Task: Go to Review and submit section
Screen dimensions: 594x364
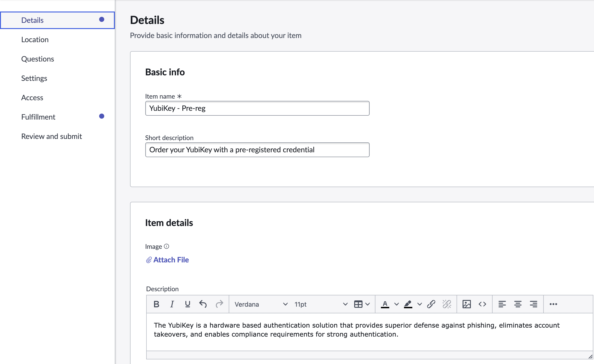Action: coord(57,136)
